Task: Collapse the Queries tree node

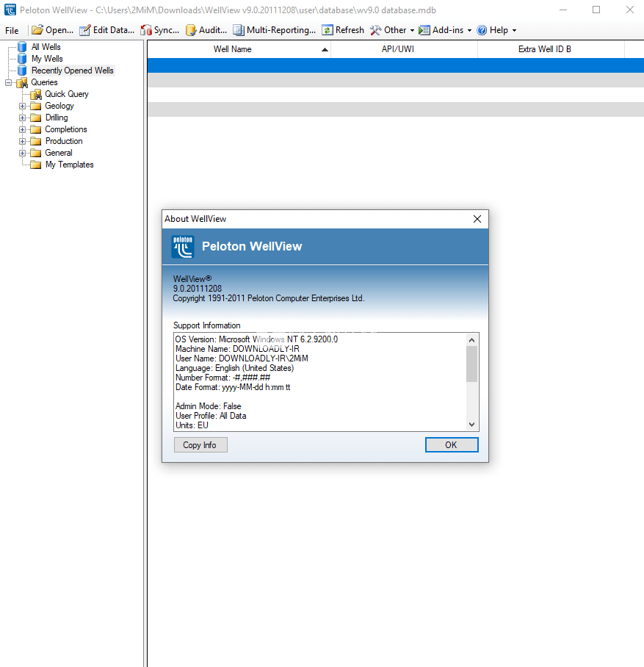Action: click(x=9, y=82)
